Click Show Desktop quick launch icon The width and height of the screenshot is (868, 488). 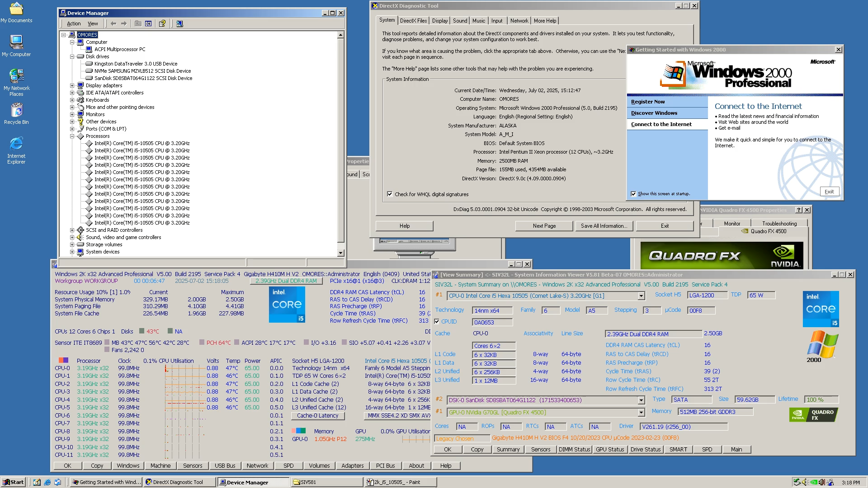coord(37,482)
